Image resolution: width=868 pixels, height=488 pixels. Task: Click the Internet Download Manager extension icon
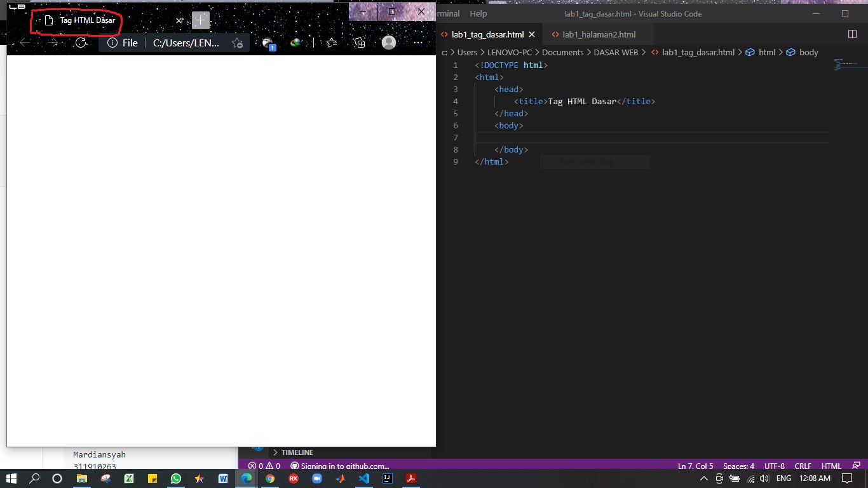(295, 43)
